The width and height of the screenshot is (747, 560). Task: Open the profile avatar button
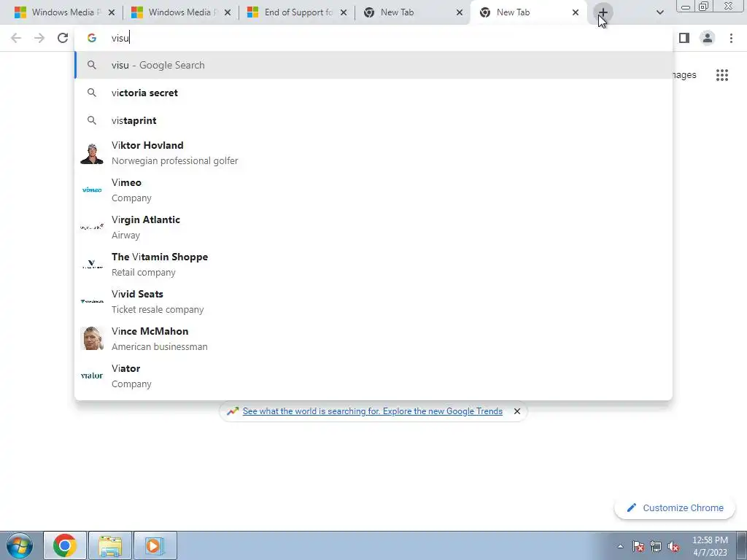(708, 38)
